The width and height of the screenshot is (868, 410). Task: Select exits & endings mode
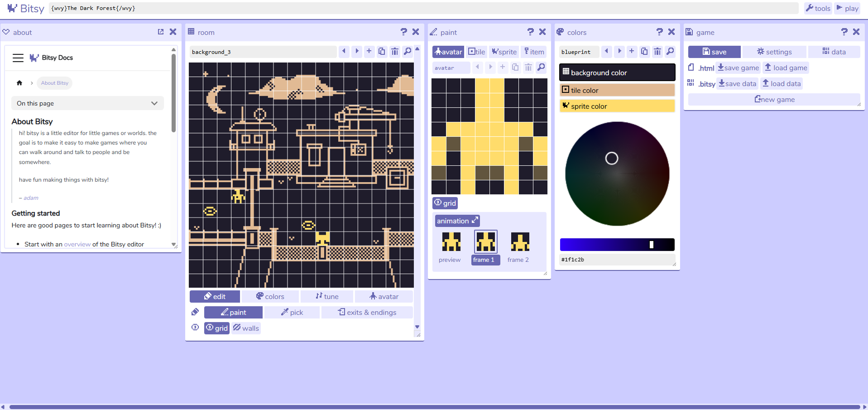[x=367, y=312]
